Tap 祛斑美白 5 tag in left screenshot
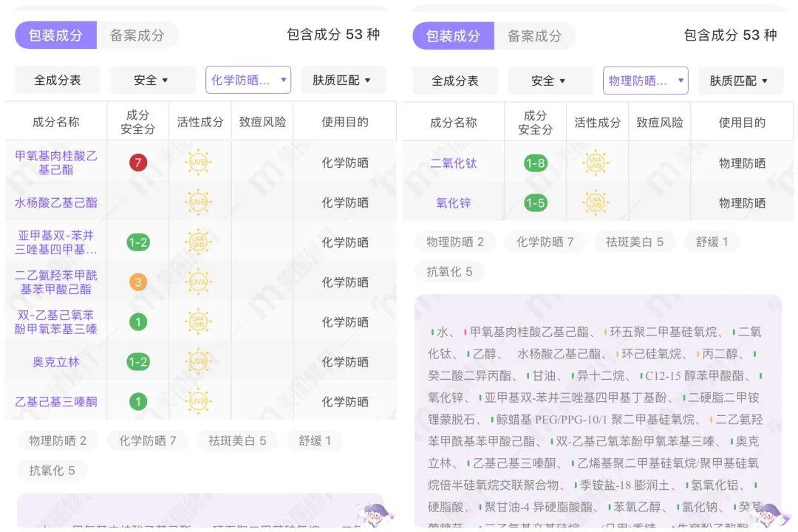 [237, 441]
